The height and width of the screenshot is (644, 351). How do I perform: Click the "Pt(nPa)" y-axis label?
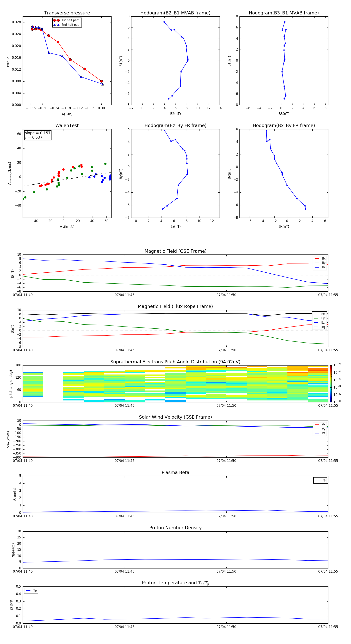click(8, 61)
